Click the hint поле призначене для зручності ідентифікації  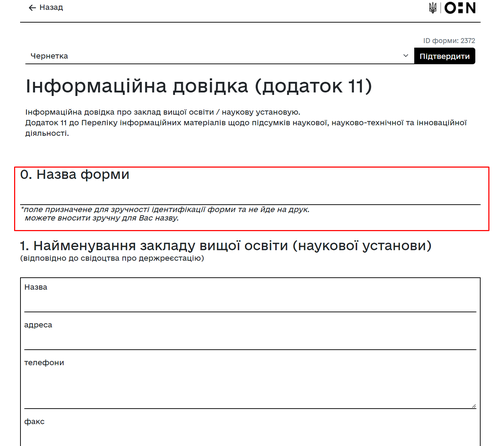pyautogui.click(x=165, y=209)
